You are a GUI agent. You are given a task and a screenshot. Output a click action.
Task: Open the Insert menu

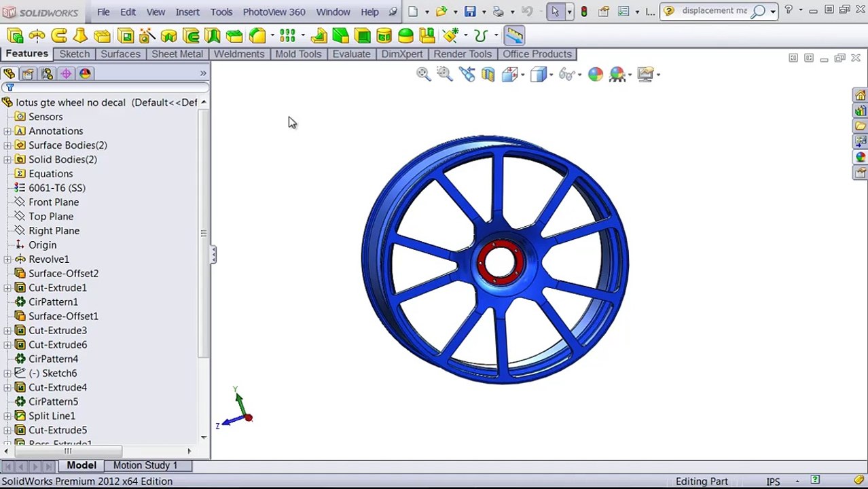coord(187,12)
